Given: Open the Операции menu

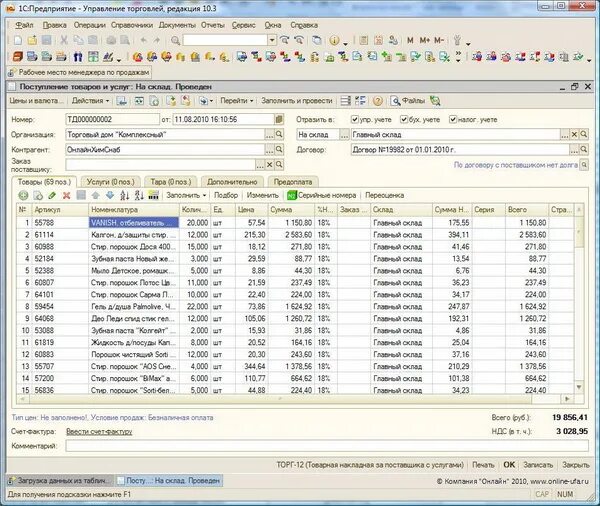Looking at the screenshot, I should click(90, 25).
